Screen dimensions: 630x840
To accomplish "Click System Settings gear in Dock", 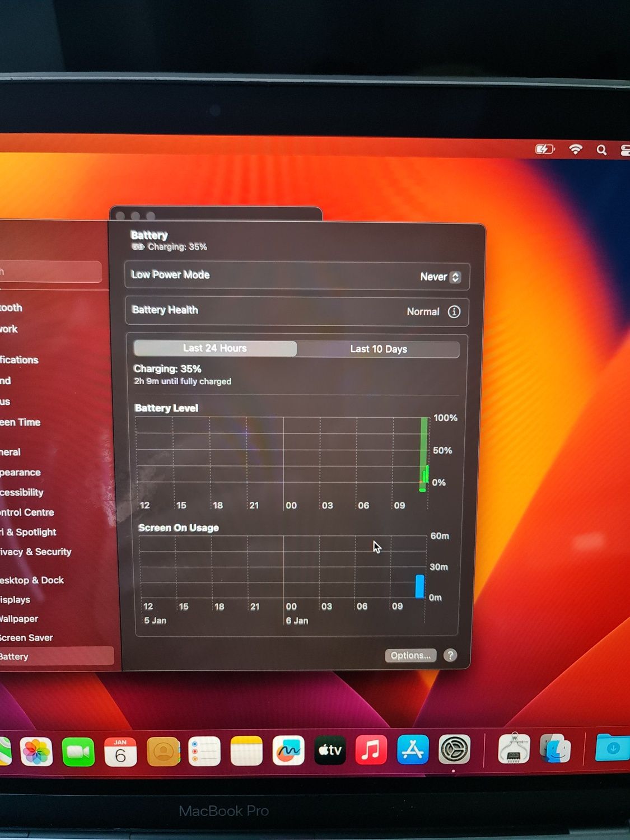I will point(454,749).
